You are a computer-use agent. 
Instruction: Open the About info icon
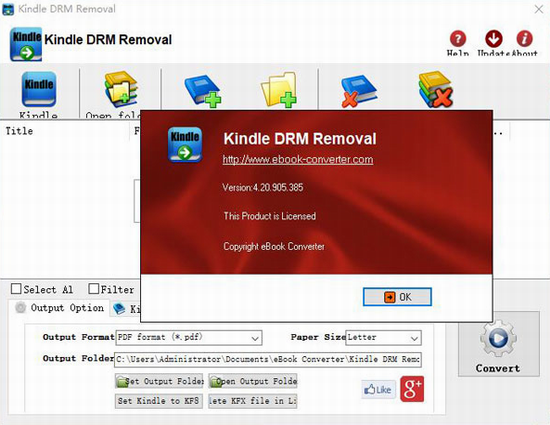click(524, 39)
